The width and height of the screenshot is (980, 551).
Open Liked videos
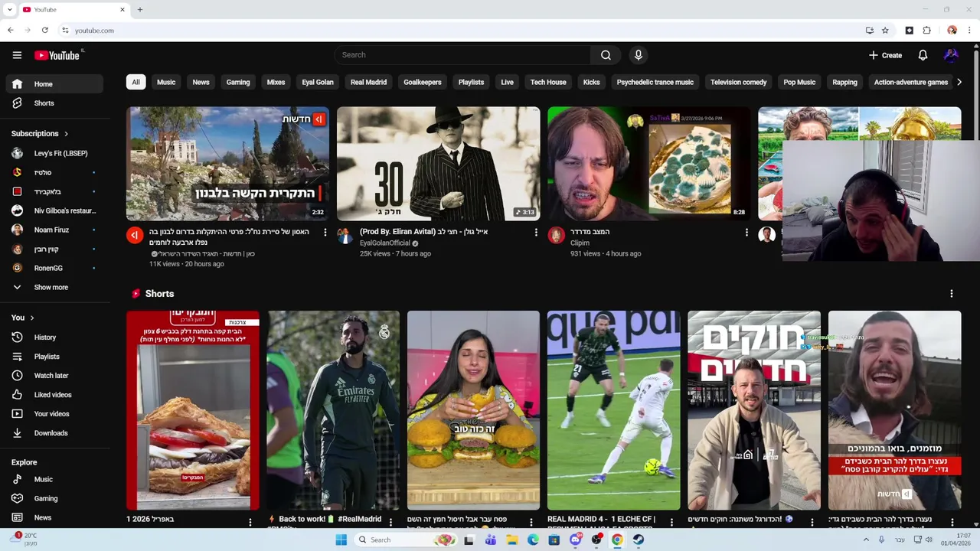click(x=54, y=395)
